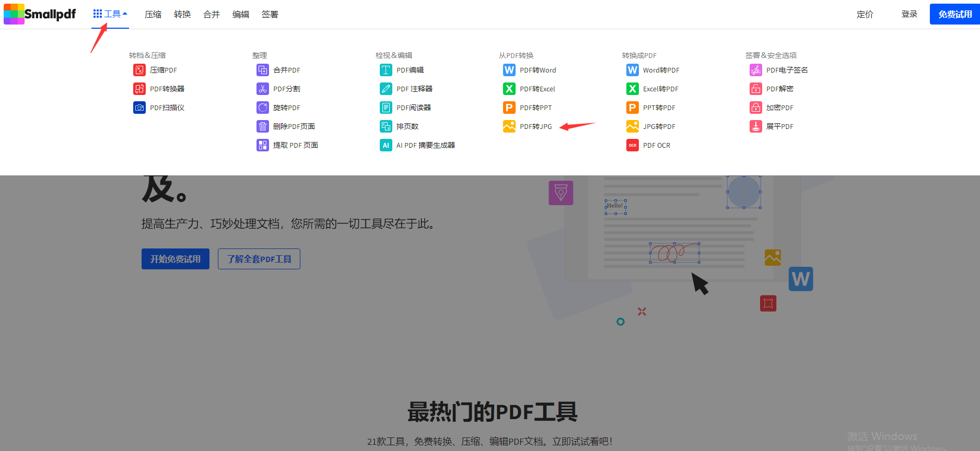
Task: Open the 合并PDF tool link
Action: point(287,70)
